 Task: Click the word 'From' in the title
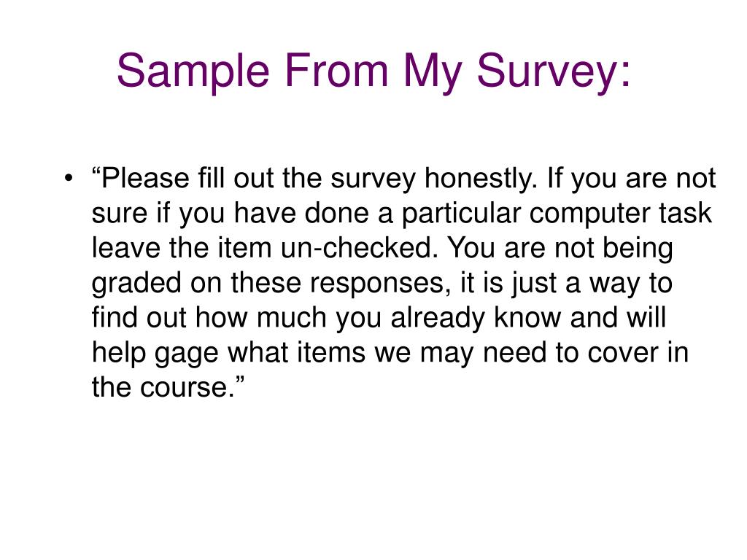(x=337, y=71)
